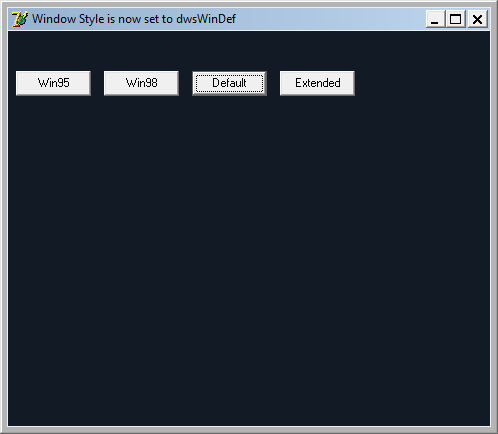Click the Win95 button
Viewport: 498px width, 434px height.
point(53,83)
